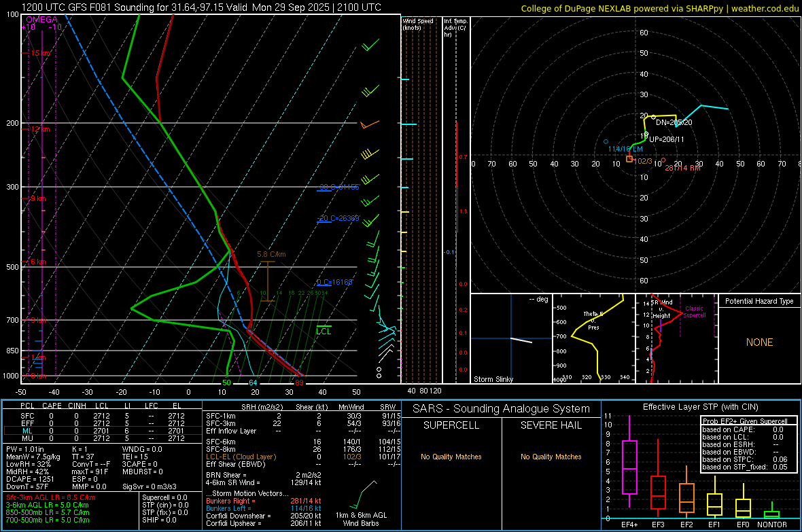This screenshot has width=802, height=532.
Task: Click the 700-500mb LR = 5.0 C/km line
Action: coord(48,520)
